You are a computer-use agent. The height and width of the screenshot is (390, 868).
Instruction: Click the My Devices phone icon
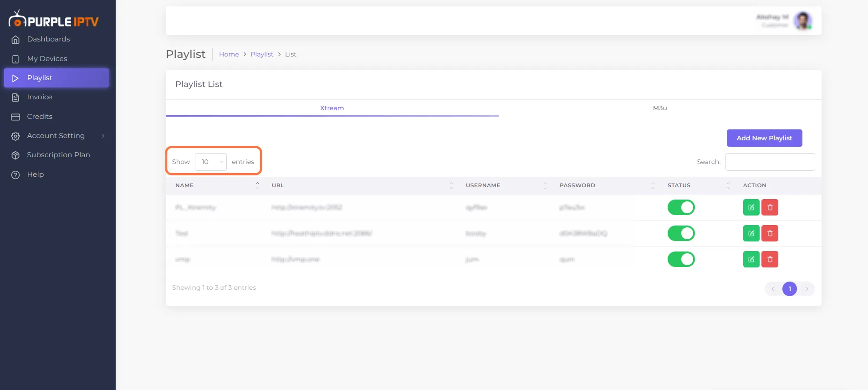(15, 59)
